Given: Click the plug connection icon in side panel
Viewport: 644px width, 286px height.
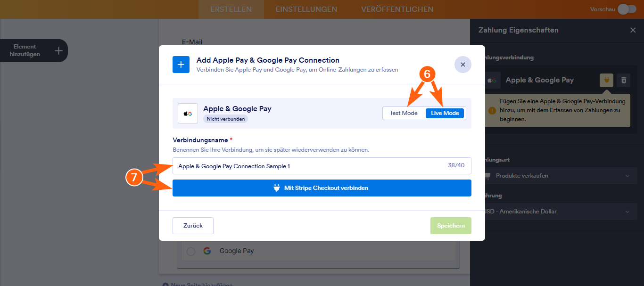Looking at the screenshot, I should coord(607,80).
